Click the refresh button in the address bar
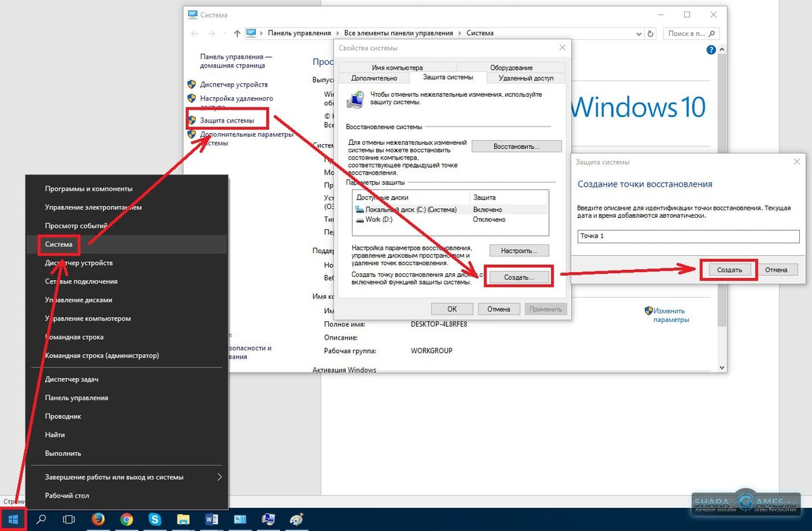The width and height of the screenshot is (812, 531). click(x=650, y=33)
